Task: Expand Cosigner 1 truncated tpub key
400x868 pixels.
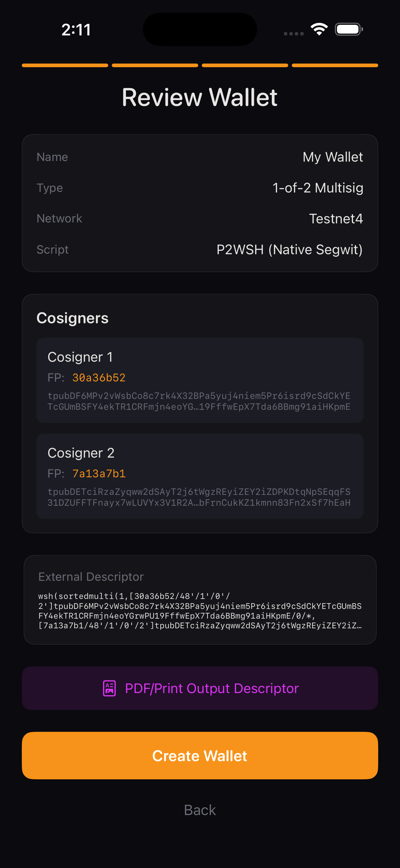Action: (x=200, y=402)
